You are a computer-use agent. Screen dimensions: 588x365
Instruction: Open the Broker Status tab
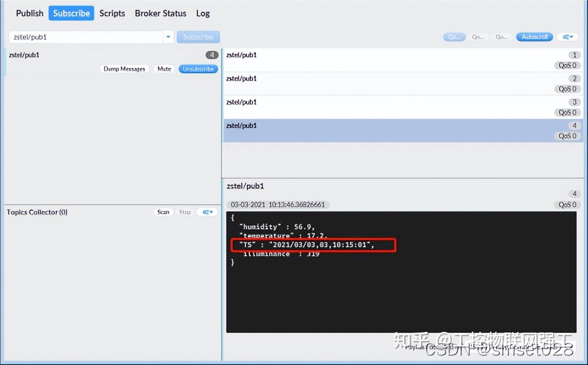160,13
